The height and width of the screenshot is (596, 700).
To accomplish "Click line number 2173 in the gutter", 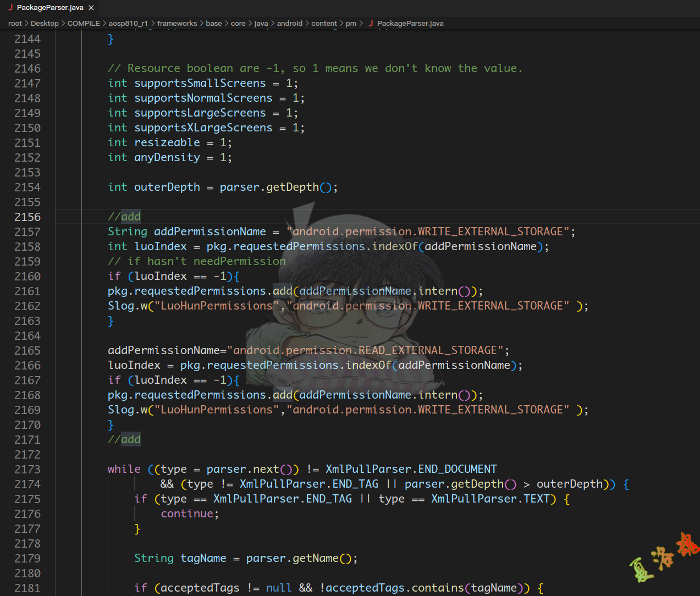I will (x=27, y=470).
